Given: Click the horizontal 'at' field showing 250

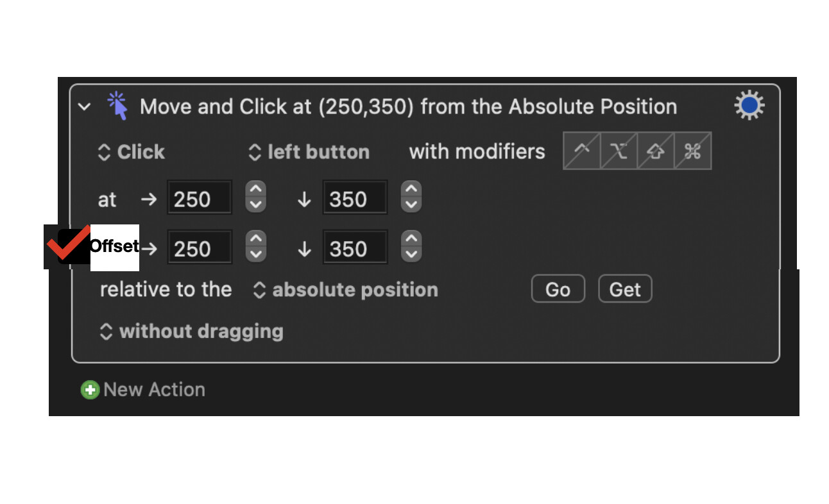Looking at the screenshot, I should (200, 197).
